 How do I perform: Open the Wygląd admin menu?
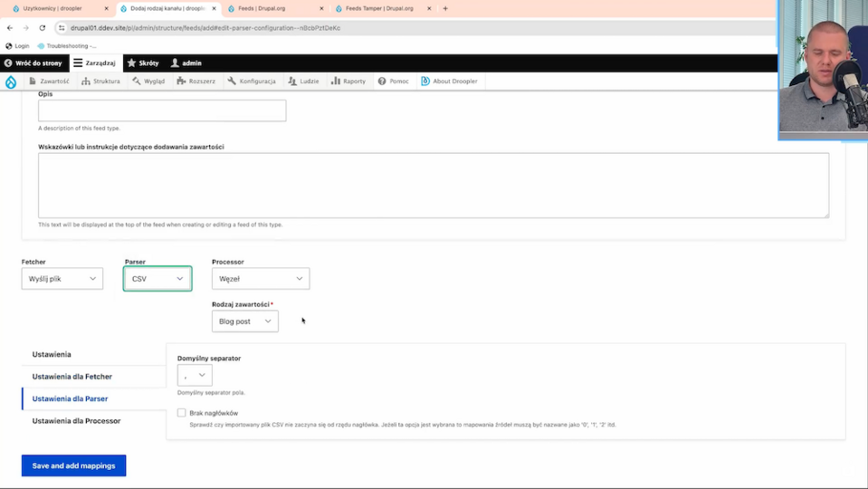pos(148,81)
